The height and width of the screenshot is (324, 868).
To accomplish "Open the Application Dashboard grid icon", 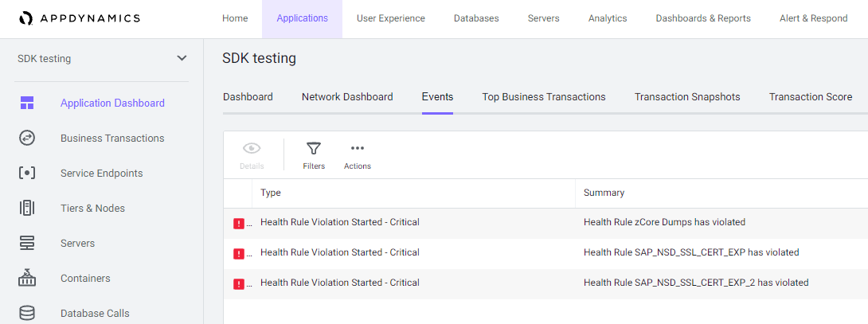I will click(x=27, y=103).
